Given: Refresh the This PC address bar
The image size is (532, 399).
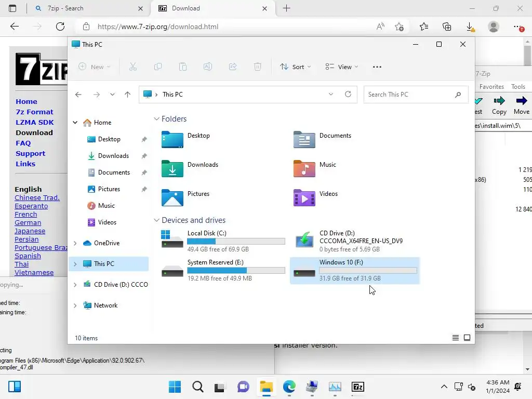Looking at the screenshot, I should 348,95.
